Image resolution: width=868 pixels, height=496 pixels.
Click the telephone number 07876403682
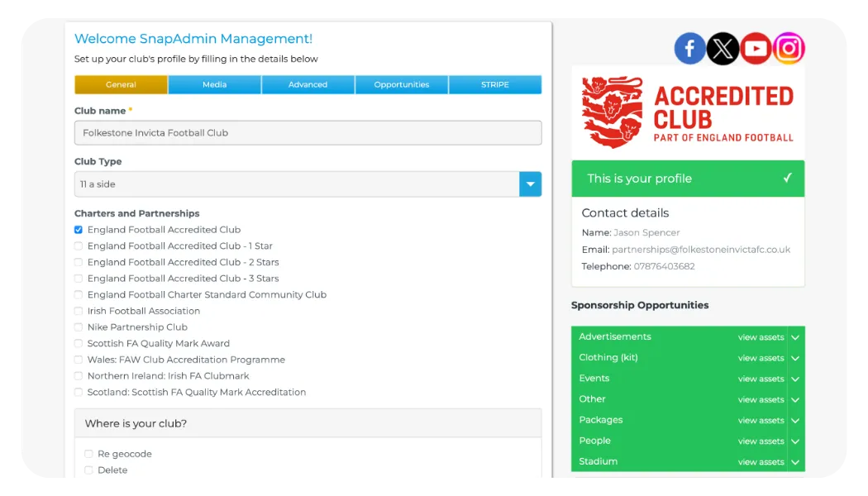pos(664,266)
